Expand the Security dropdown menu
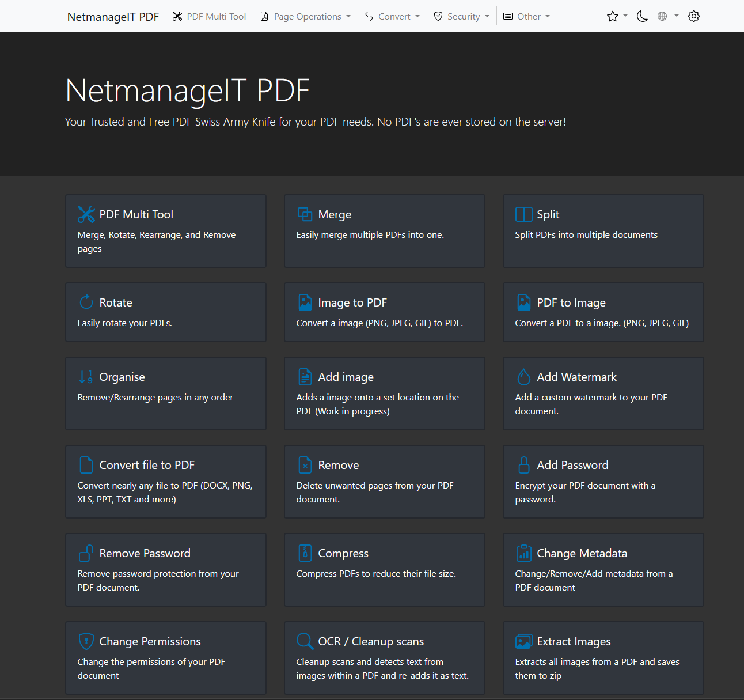The image size is (744, 700). pyautogui.click(x=462, y=16)
